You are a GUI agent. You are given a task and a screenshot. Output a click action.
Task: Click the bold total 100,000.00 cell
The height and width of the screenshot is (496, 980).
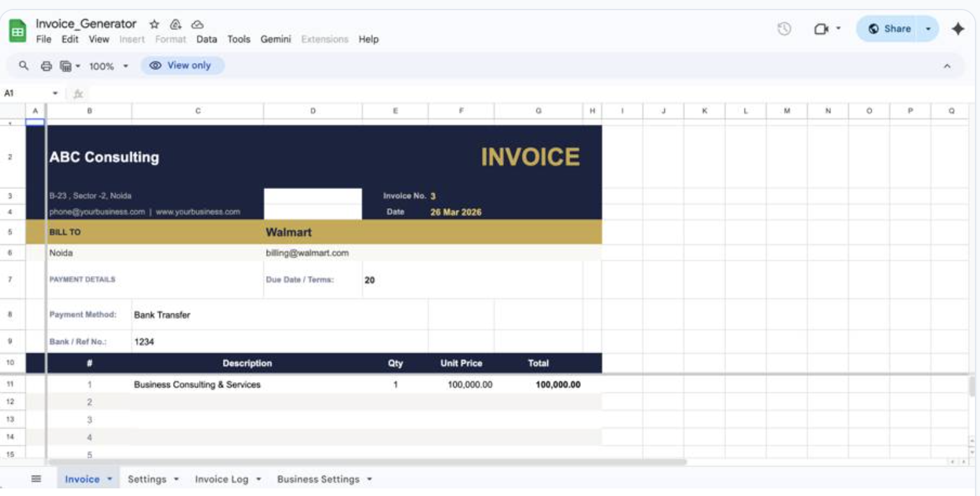558,385
